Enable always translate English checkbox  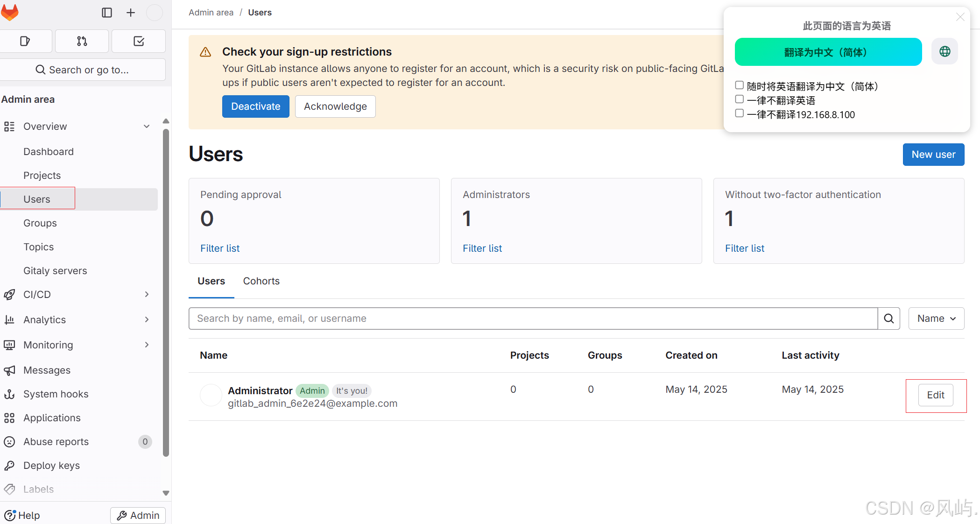(x=740, y=85)
